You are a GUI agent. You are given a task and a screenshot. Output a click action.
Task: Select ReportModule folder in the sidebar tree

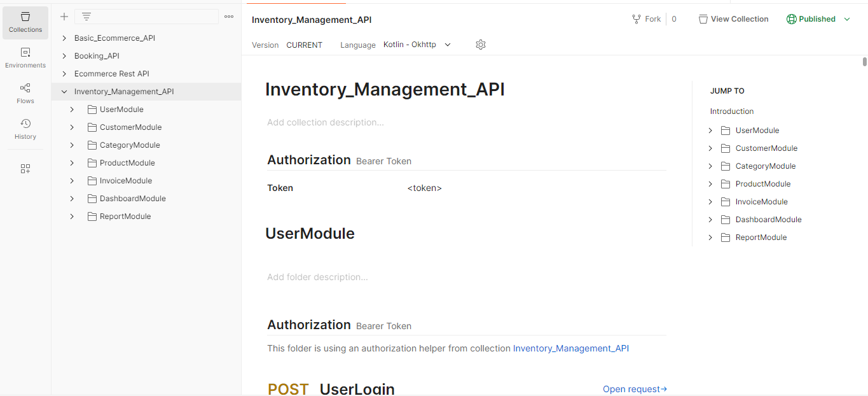click(x=125, y=216)
